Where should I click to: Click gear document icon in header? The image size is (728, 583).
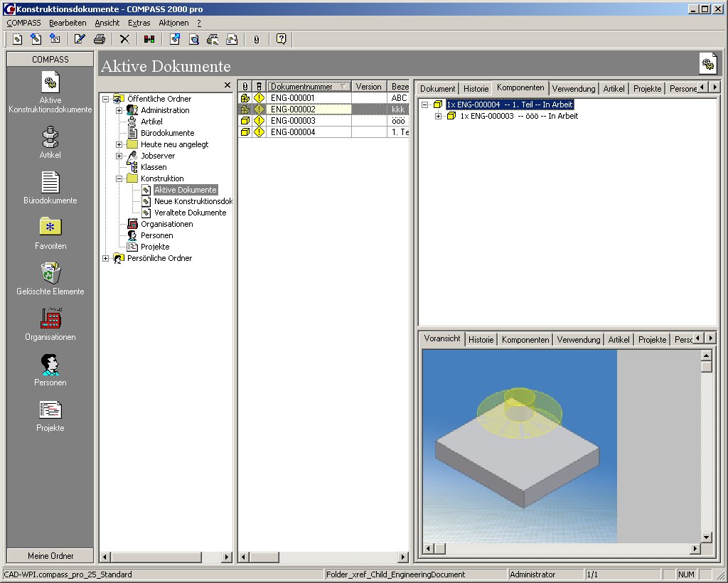(x=708, y=63)
